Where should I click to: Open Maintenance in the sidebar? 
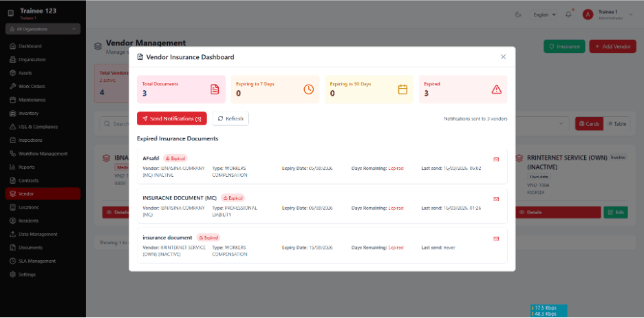tap(43, 100)
